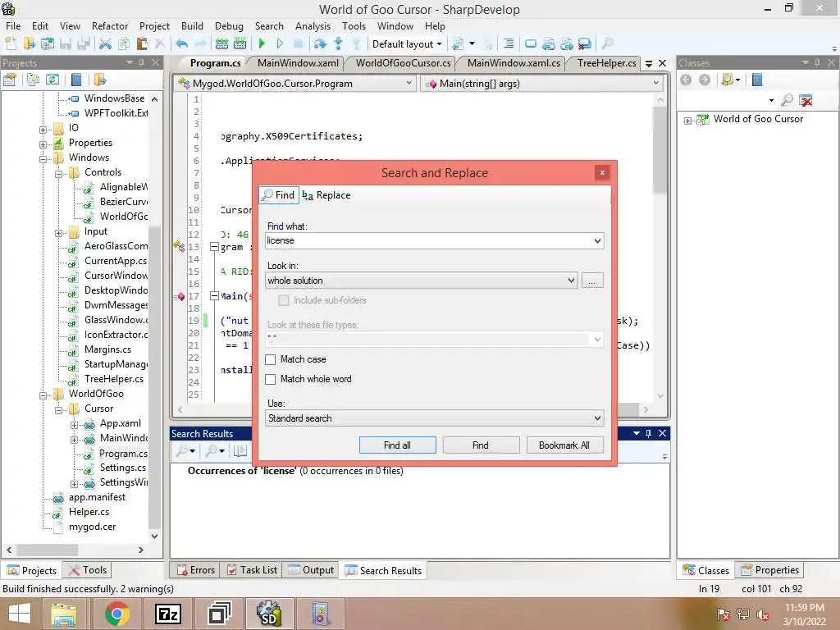This screenshot has height=630, width=840.
Task: Click the Run without debugger icon
Action: pyautogui.click(x=280, y=44)
